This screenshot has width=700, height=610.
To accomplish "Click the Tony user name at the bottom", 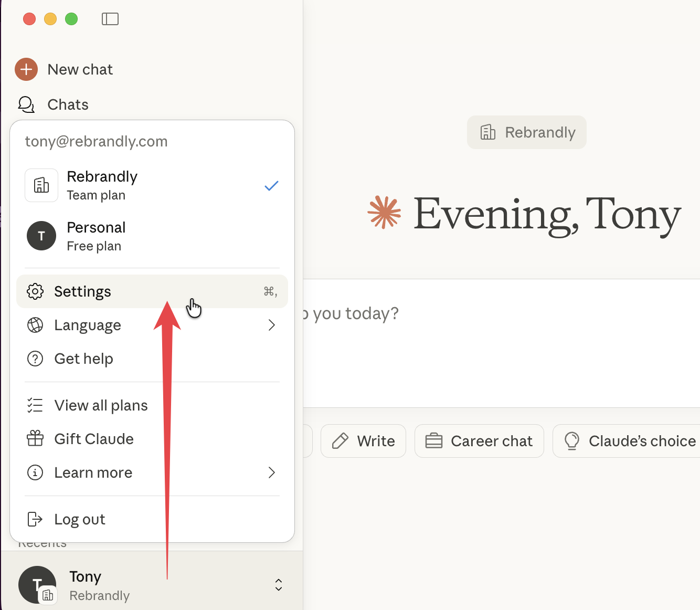I will pyautogui.click(x=86, y=577).
